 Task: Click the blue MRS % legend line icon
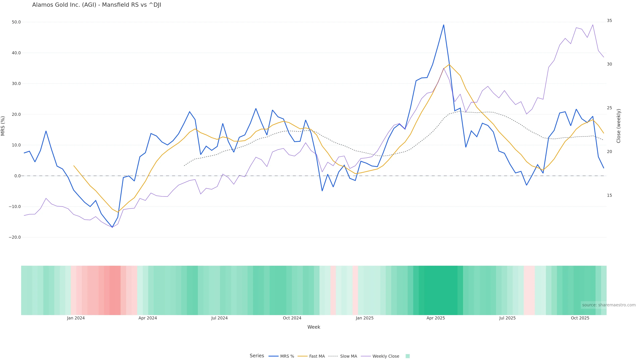pos(274,356)
